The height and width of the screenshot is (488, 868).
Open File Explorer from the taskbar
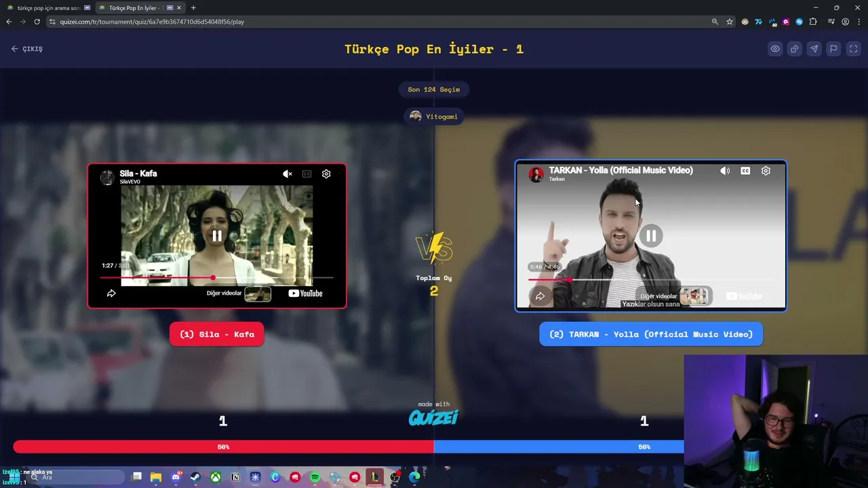point(156,477)
